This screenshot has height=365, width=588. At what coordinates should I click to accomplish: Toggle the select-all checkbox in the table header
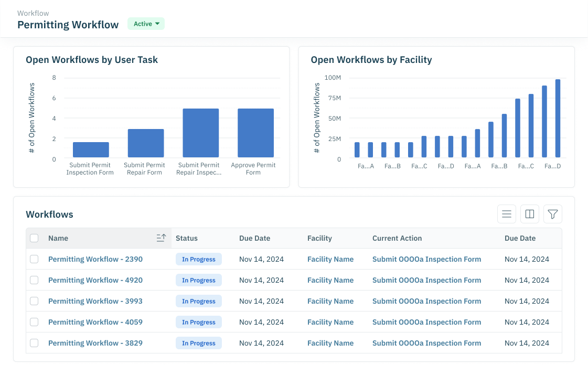click(34, 238)
